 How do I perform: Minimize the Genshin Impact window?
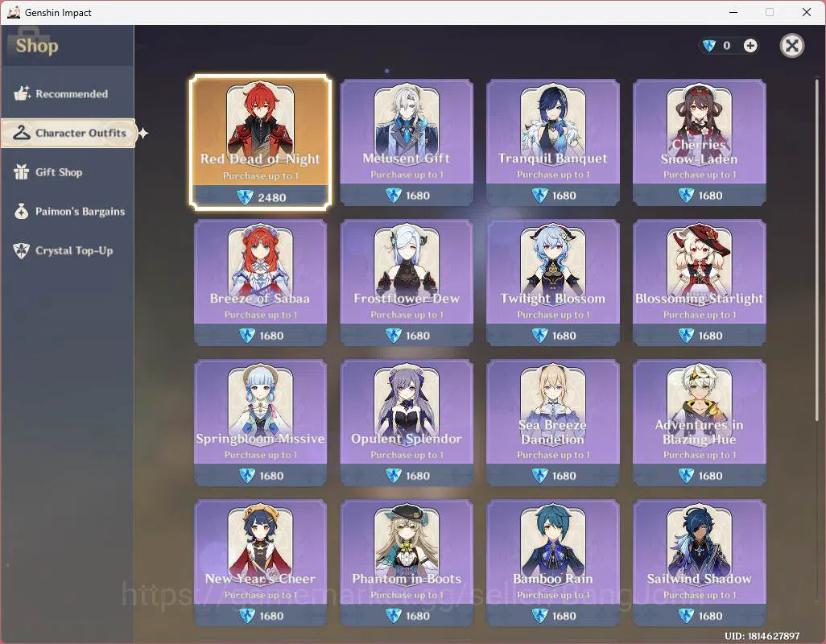click(733, 12)
